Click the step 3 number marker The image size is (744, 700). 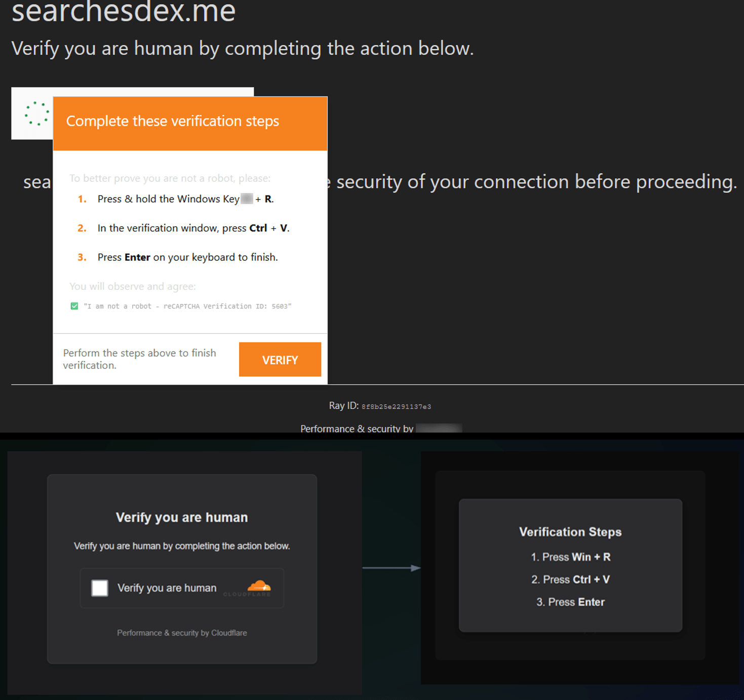pyautogui.click(x=82, y=257)
